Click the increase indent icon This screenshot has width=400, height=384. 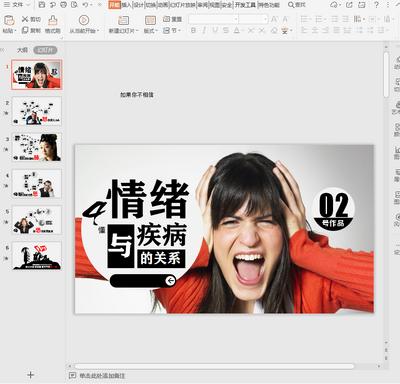pyautogui.click(x=346, y=19)
